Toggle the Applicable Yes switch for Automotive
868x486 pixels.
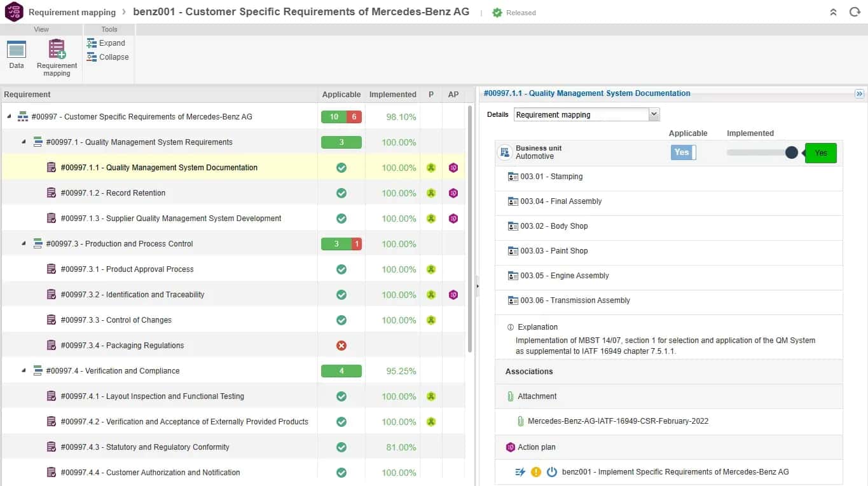pos(684,152)
